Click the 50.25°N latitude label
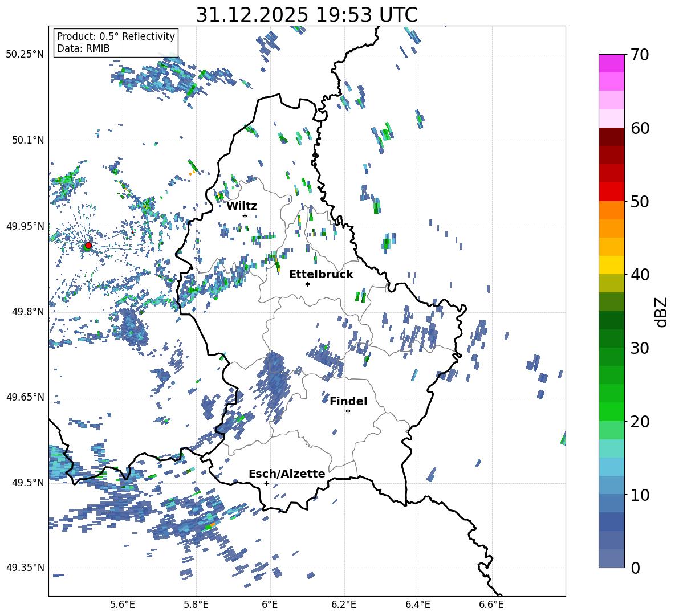The width and height of the screenshot is (675, 616). 25,55
